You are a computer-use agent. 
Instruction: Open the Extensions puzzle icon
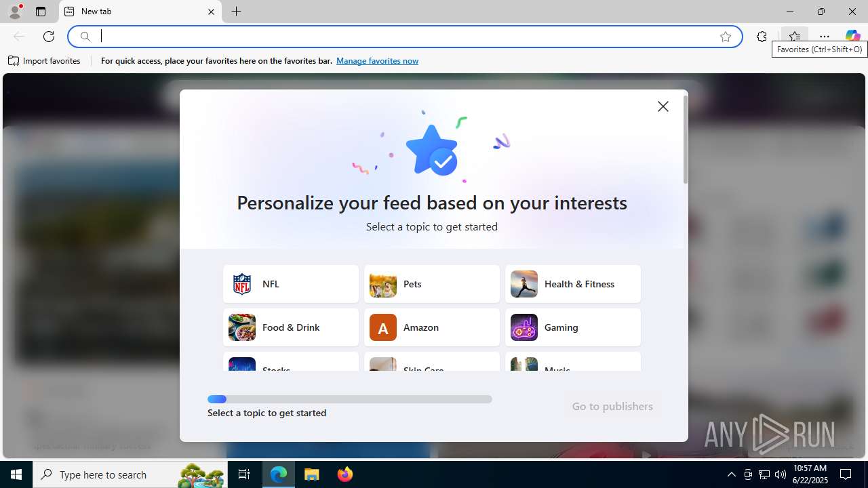(x=762, y=37)
